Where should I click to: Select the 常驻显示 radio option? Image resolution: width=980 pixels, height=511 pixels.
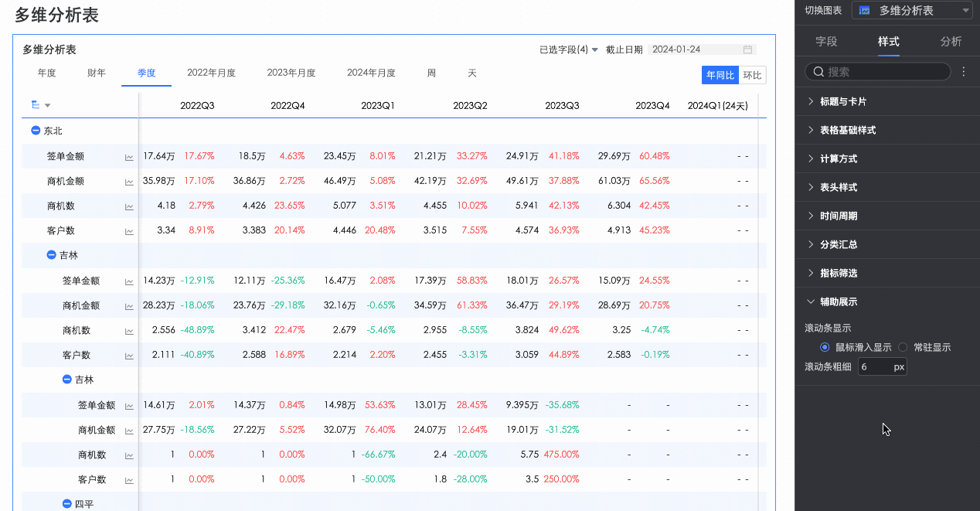[903, 348]
